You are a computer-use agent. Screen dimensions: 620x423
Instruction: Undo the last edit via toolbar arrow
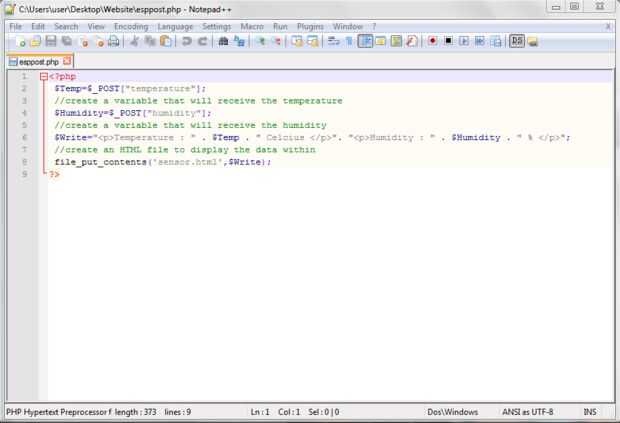coord(186,41)
